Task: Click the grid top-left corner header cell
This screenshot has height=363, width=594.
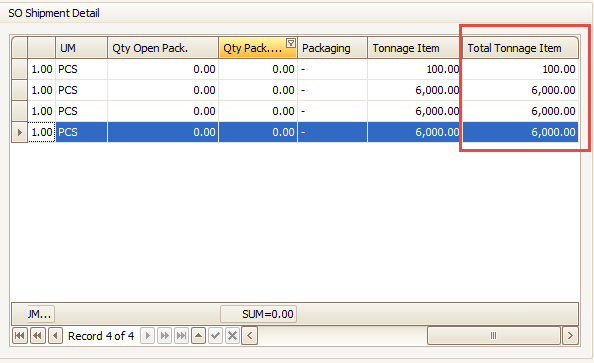Action: point(19,48)
